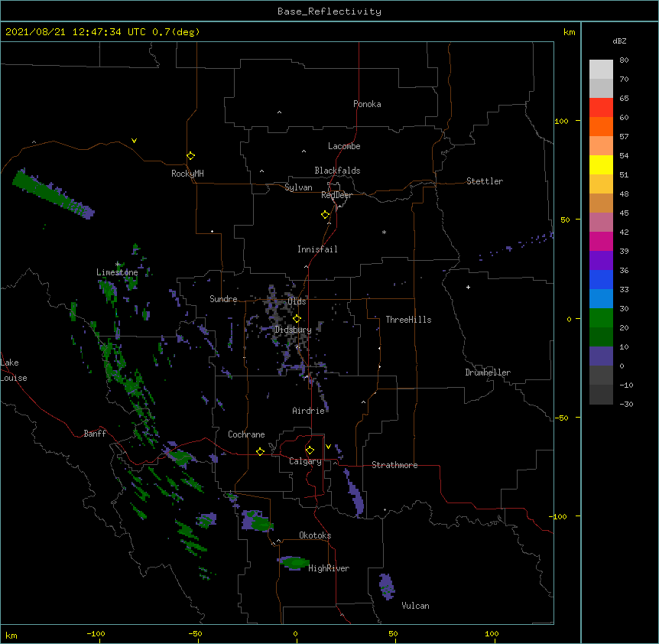659x644 pixels.
Task: Click the HighRiver label
Action: (329, 568)
